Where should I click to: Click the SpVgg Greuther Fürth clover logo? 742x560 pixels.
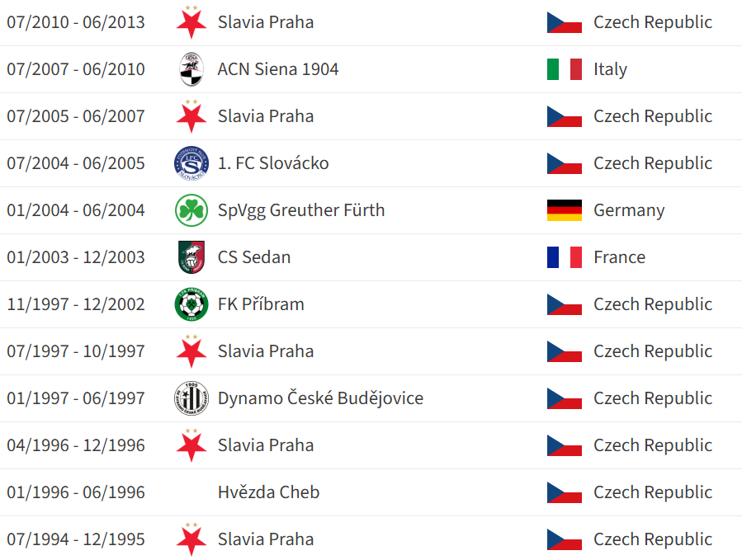pyautogui.click(x=191, y=210)
